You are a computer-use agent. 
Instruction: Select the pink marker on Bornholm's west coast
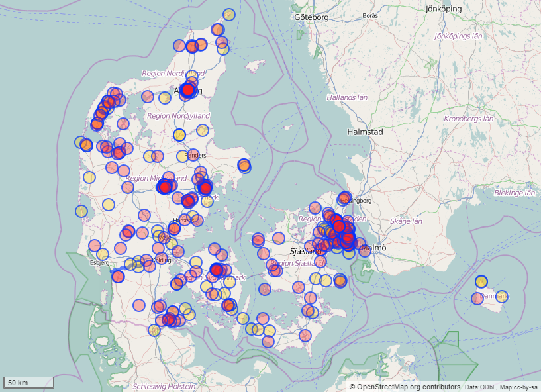point(477,299)
